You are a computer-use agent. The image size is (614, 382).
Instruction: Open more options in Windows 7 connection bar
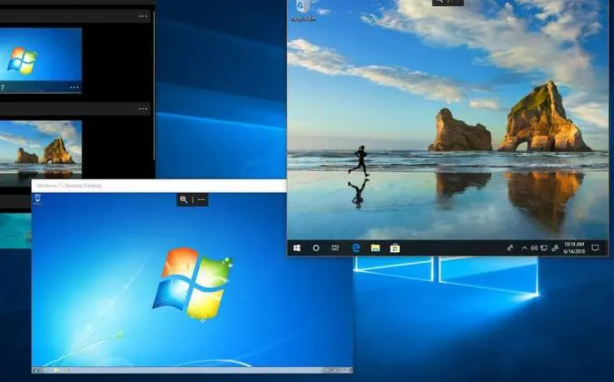pyautogui.click(x=201, y=200)
